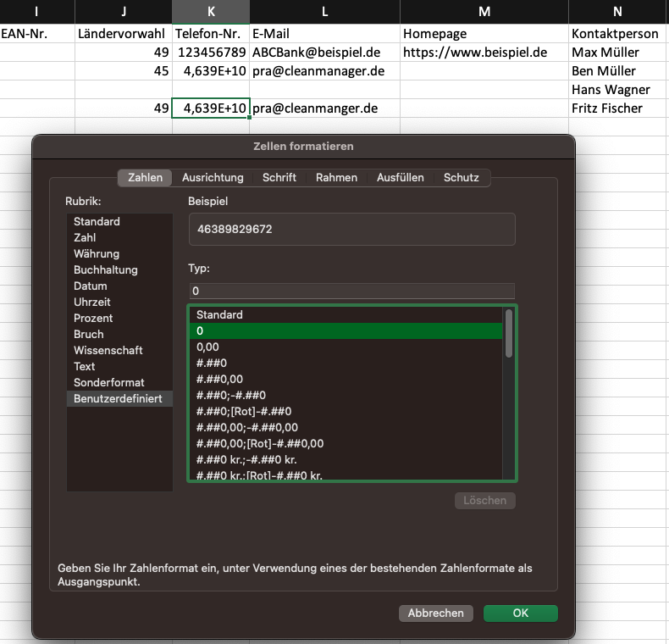
Task: Select Sonderformat in the Rubrik list
Action: [109, 382]
